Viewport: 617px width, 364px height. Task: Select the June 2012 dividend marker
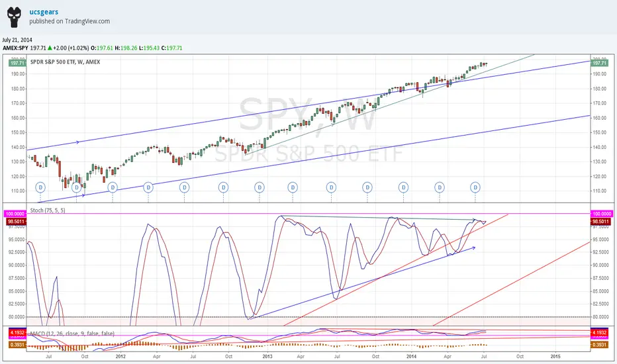[x=184, y=188]
